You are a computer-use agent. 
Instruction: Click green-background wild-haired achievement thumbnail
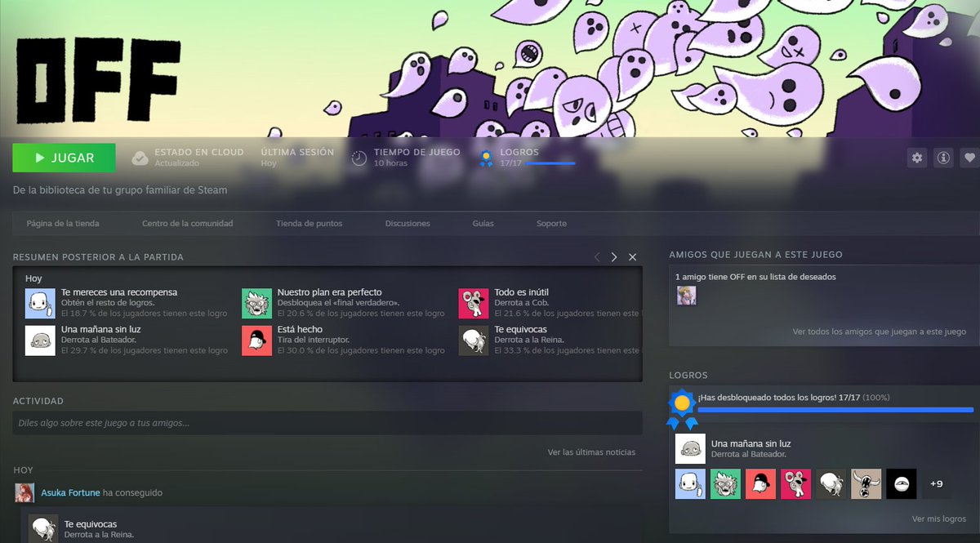pyautogui.click(x=726, y=484)
